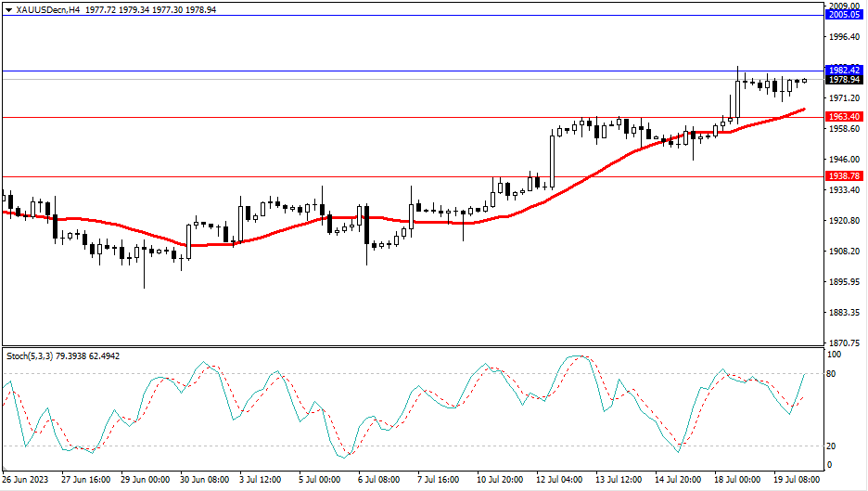Select the red 1938.78 price label
This screenshot has height=491, width=868.
pyautogui.click(x=844, y=175)
